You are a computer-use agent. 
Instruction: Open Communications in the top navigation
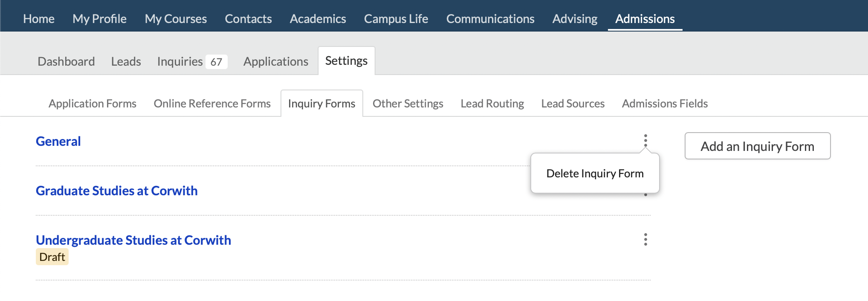pos(490,19)
